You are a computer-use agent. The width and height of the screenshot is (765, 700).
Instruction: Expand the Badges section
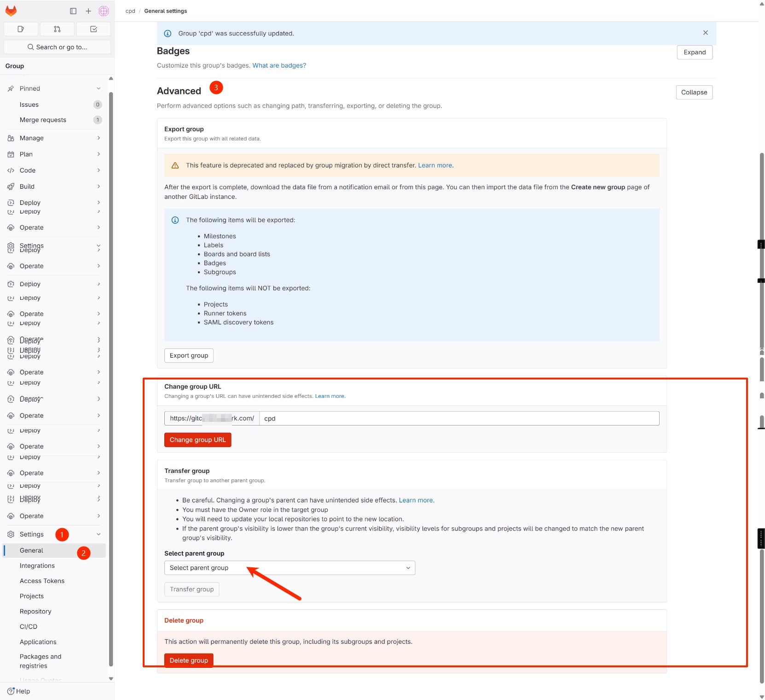pos(695,52)
